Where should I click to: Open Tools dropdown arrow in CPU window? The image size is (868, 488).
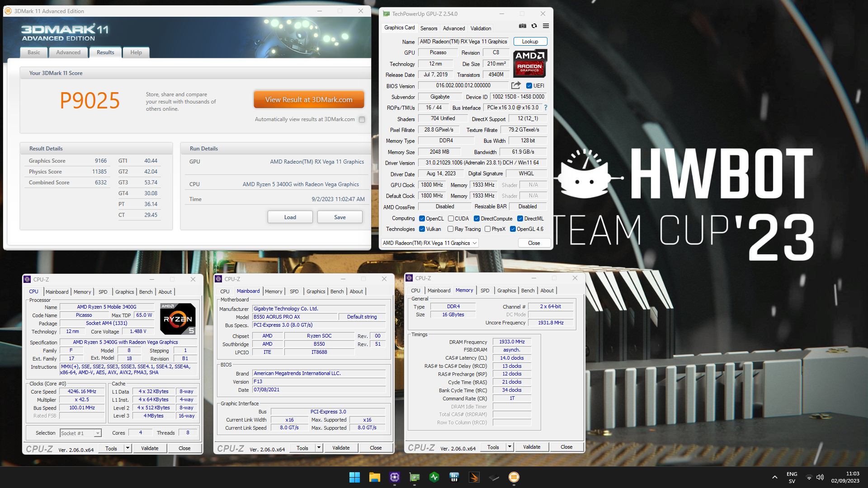click(128, 448)
